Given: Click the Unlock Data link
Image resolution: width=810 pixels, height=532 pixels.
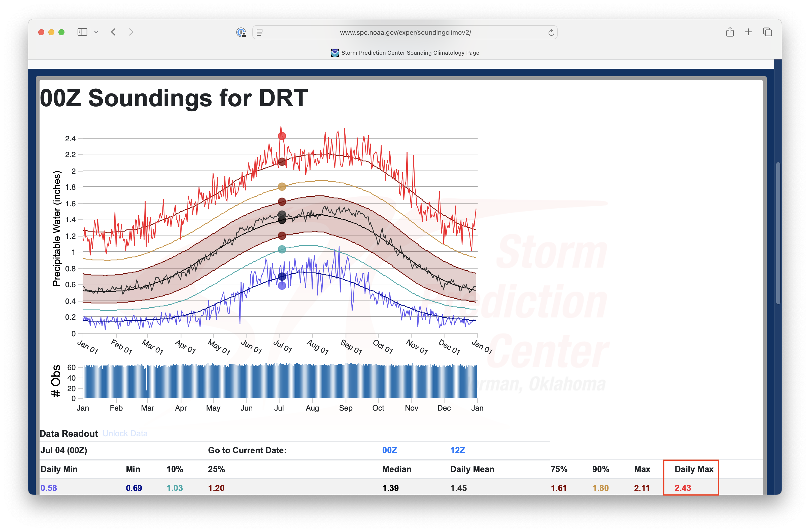Looking at the screenshot, I should click(125, 433).
